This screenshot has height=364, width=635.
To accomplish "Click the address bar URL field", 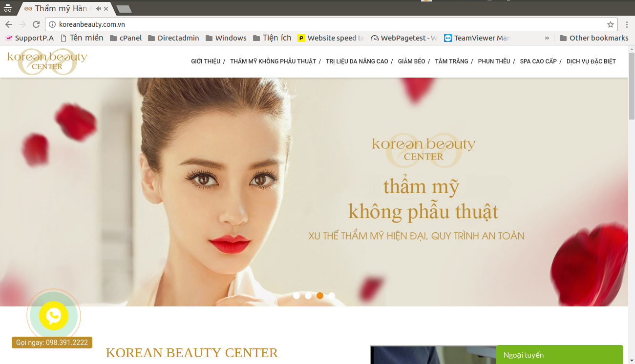I will [x=332, y=24].
